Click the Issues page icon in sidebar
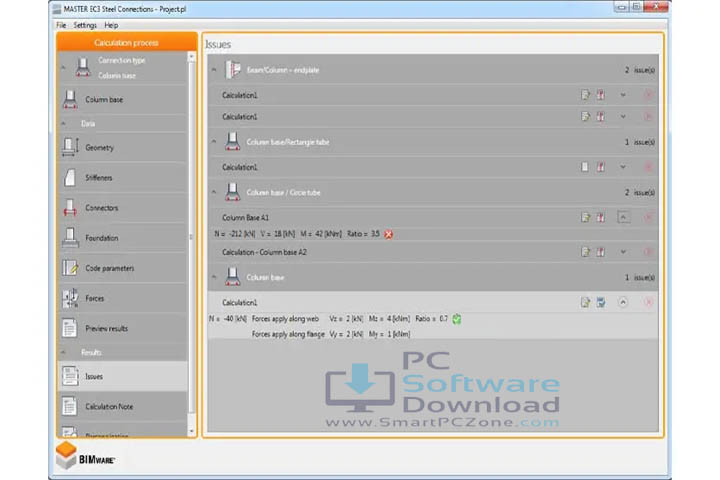 70,376
